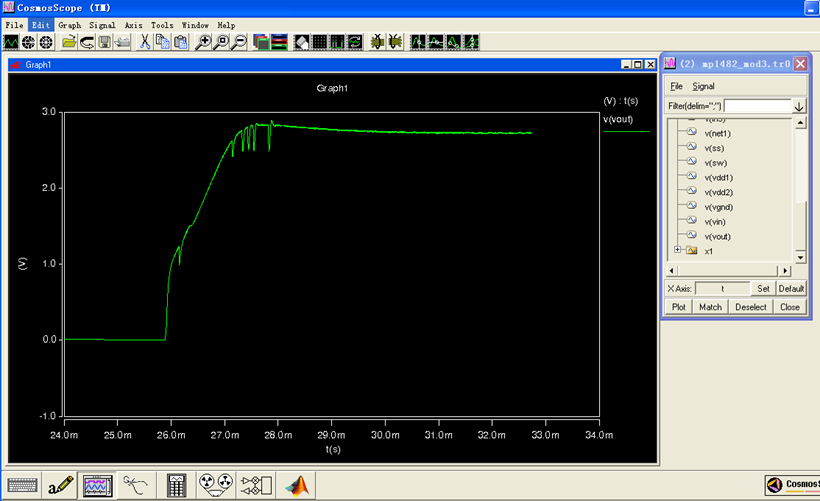Click the v(vout) green legend line
Screen dimensions: 820x501
[626, 130]
